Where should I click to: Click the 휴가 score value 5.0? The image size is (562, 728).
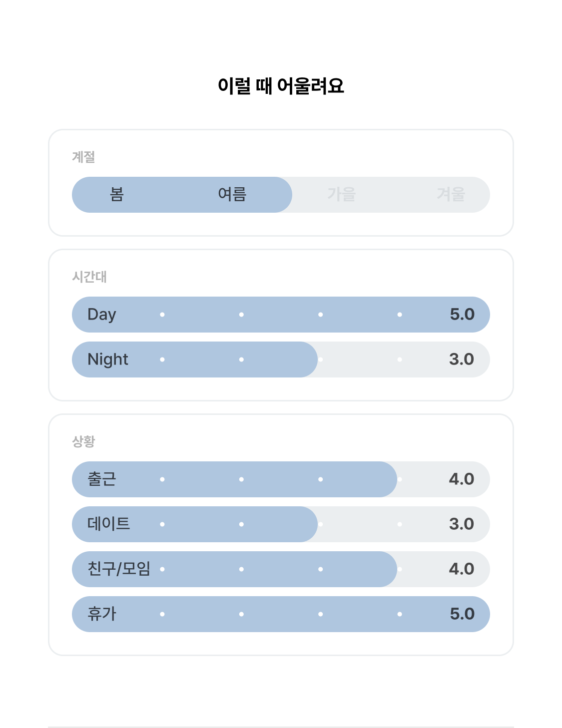click(x=462, y=614)
